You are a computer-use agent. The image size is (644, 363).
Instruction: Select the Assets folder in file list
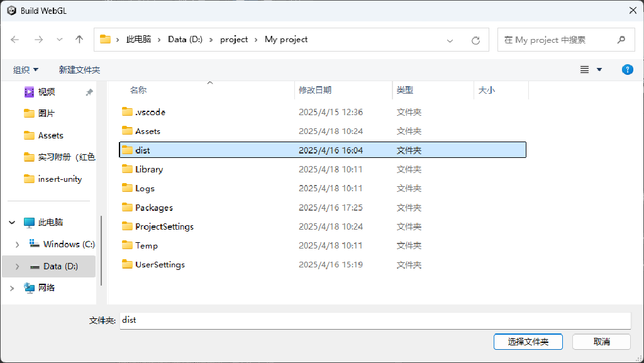[x=323, y=131]
